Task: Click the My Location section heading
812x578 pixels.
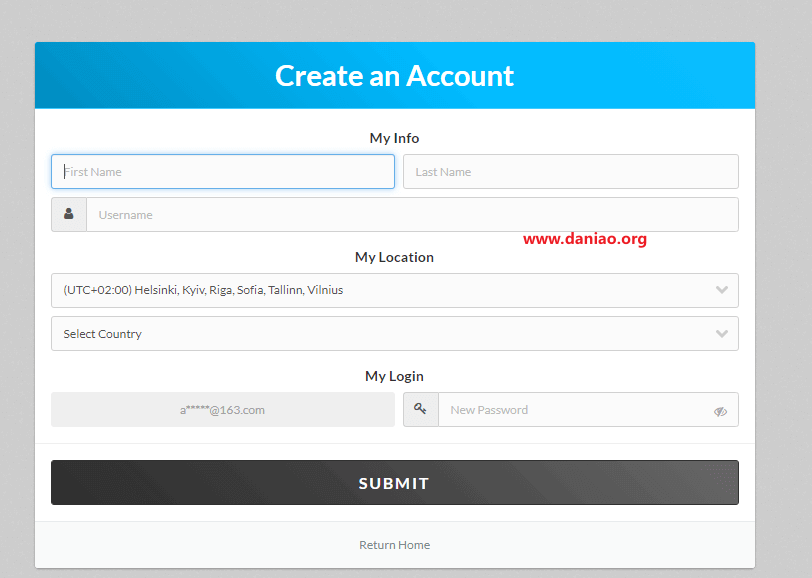Action: click(394, 257)
